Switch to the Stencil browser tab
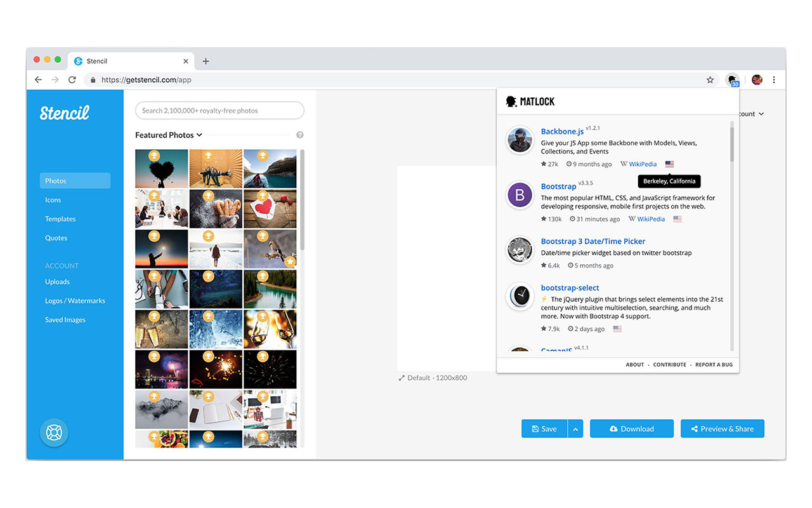 131,62
